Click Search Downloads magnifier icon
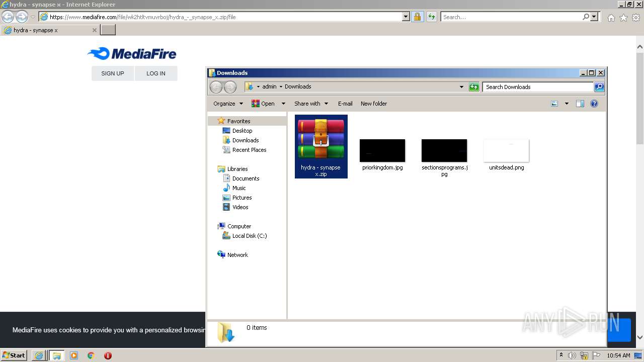The width and height of the screenshot is (644, 362). coord(599,87)
